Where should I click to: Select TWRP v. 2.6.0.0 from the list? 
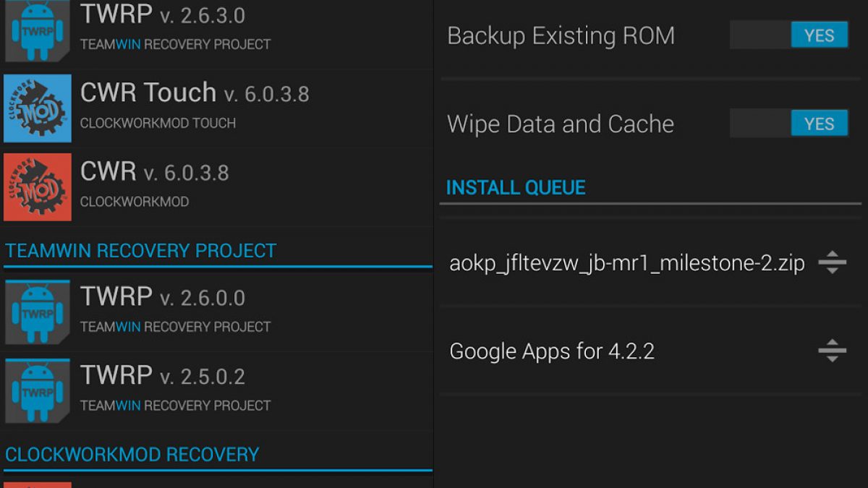pyautogui.click(x=163, y=297)
